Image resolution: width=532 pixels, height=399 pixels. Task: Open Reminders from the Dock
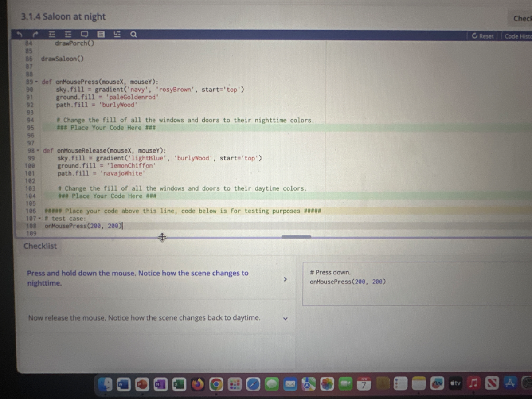click(x=400, y=384)
